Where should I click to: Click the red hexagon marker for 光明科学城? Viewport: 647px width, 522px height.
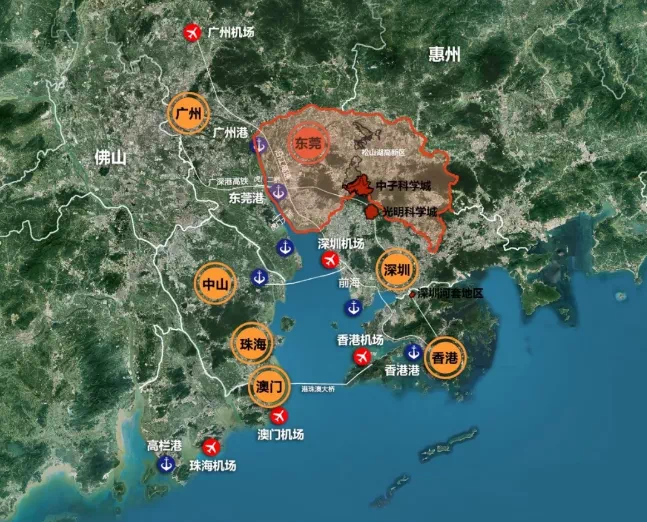tap(372, 211)
